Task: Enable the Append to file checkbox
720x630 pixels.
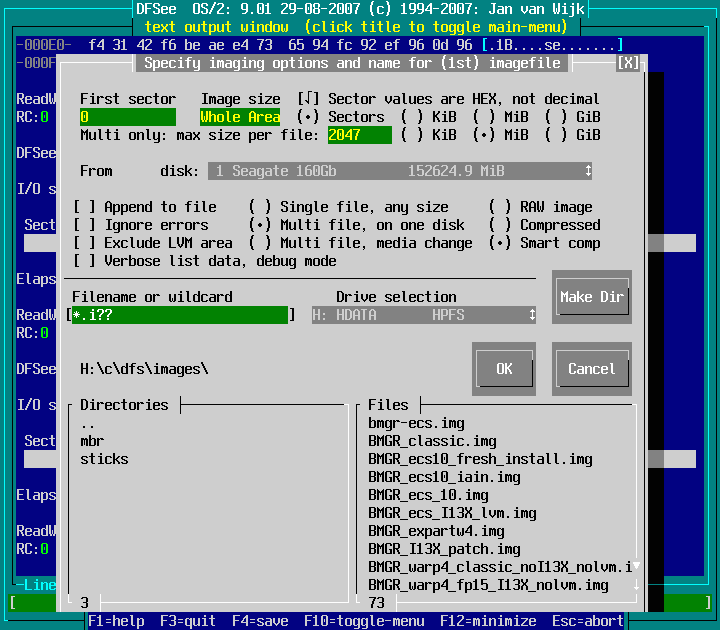Action: click(85, 207)
